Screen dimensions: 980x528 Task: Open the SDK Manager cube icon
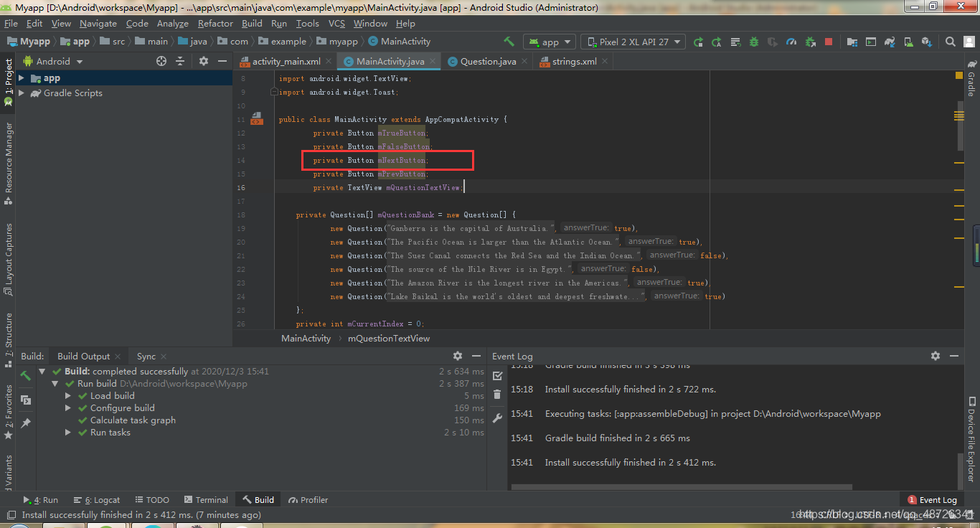(926, 42)
